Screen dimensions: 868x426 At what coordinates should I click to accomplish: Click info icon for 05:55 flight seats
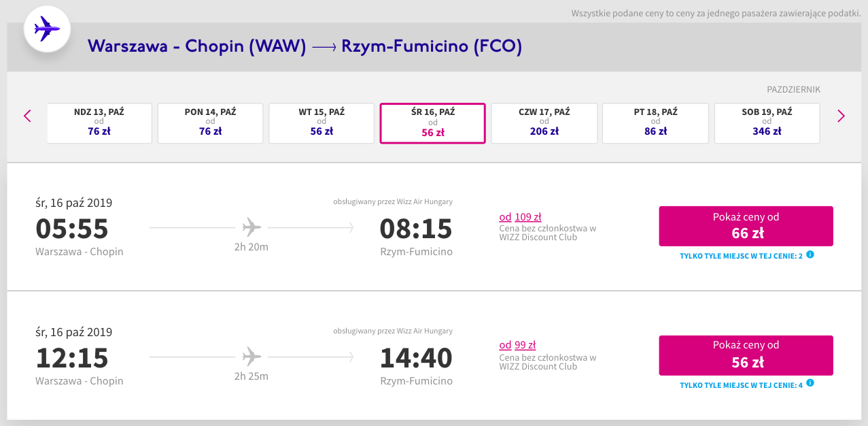[810, 255]
